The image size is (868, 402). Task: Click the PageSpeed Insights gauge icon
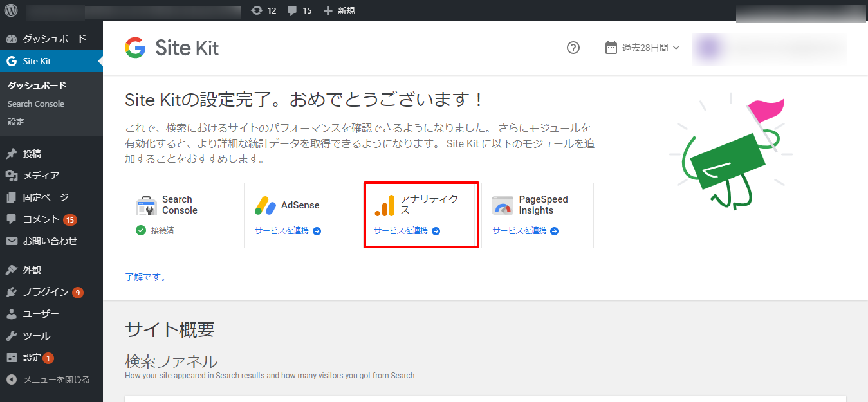(x=503, y=205)
